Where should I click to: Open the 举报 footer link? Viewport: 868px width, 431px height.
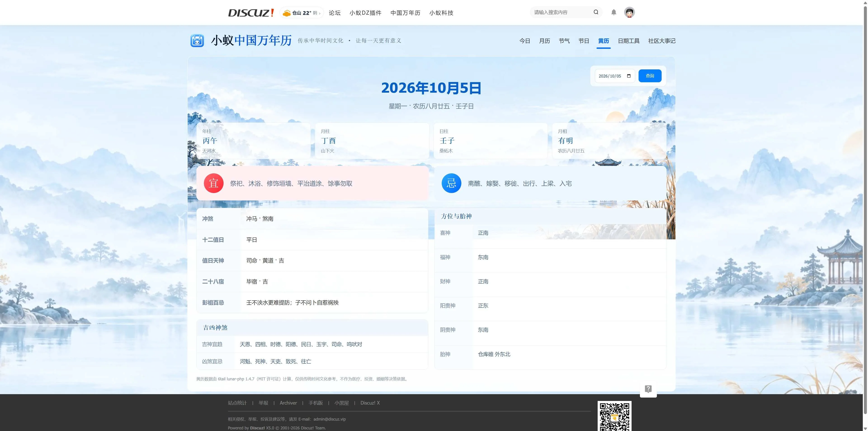point(264,403)
